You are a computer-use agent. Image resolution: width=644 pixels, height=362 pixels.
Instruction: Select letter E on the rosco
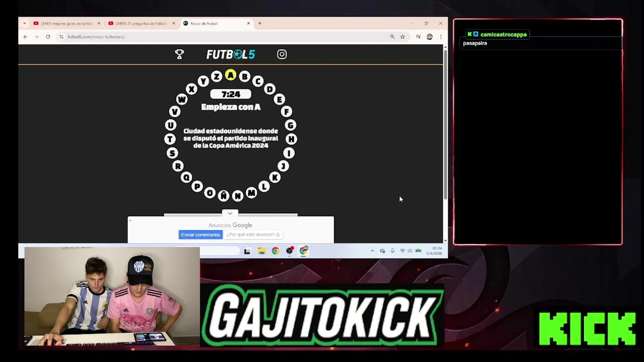tap(279, 100)
